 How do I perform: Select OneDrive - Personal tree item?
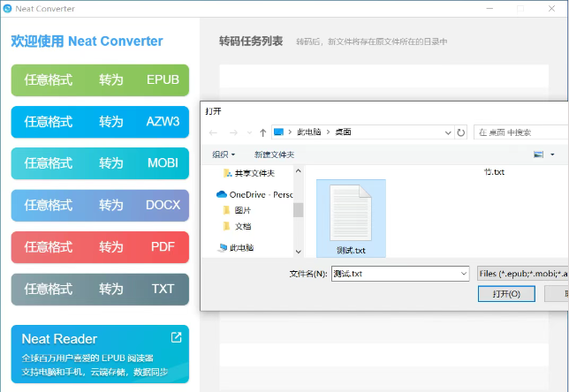coord(261,195)
